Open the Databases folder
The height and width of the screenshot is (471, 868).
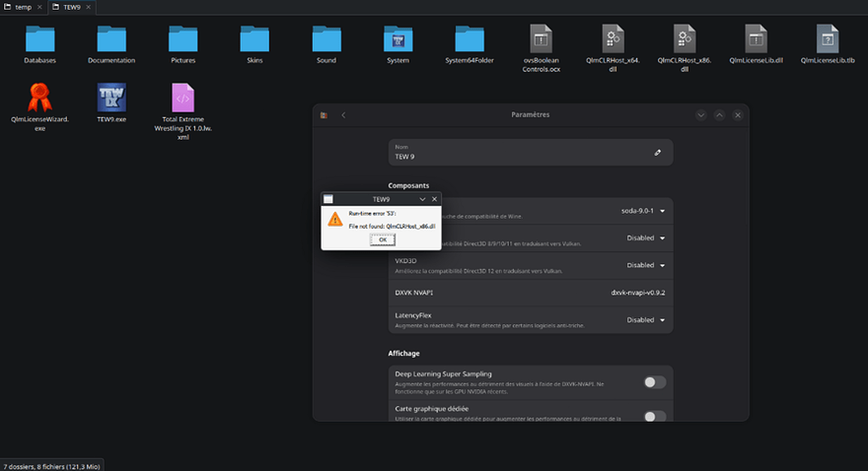coord(39,39)
